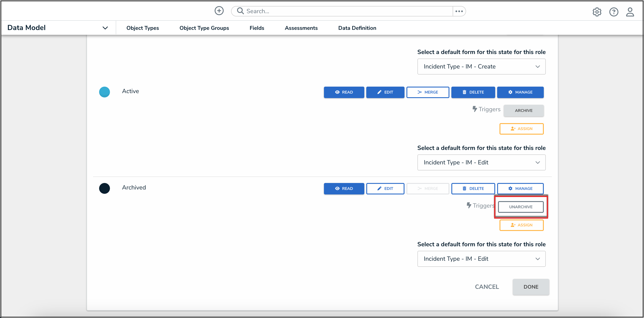Open the settings gear icon
Image resolution: width=644 pixels, height=318 pixels.
(596, 12)
